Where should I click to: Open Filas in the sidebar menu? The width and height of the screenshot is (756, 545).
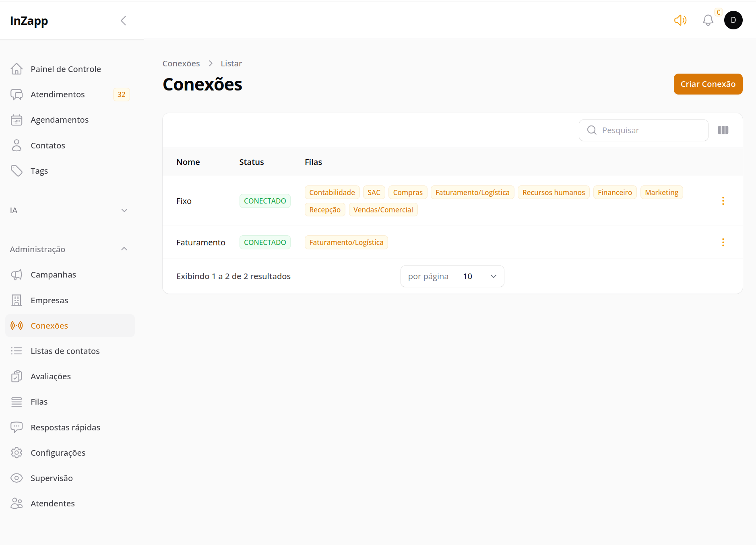tap(39, 402)
